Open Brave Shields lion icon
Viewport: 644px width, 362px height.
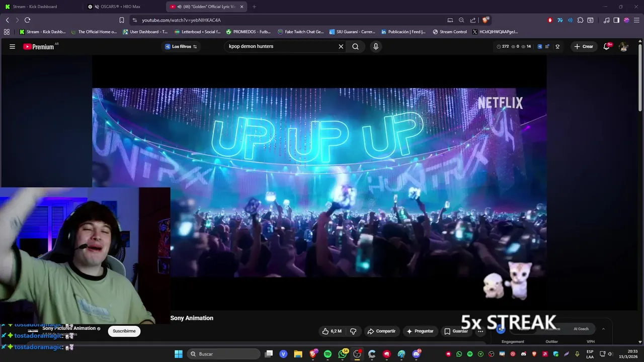(485, 20)
